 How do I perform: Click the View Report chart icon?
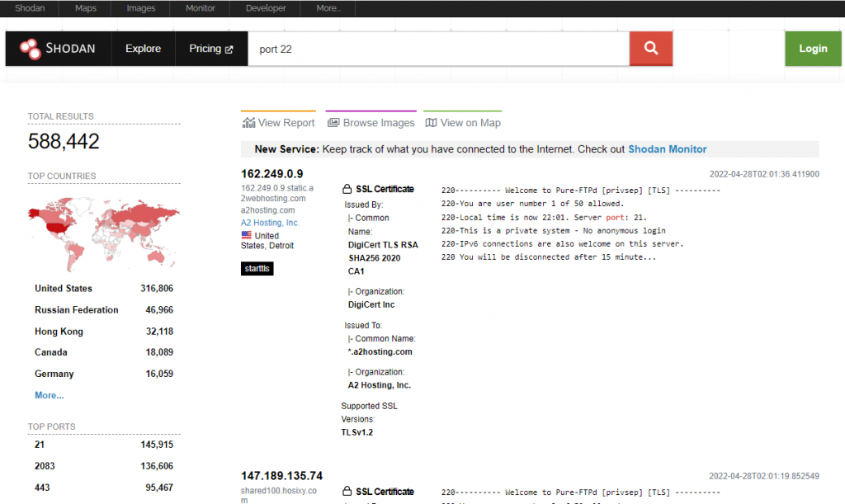click(x=248, y=123)
